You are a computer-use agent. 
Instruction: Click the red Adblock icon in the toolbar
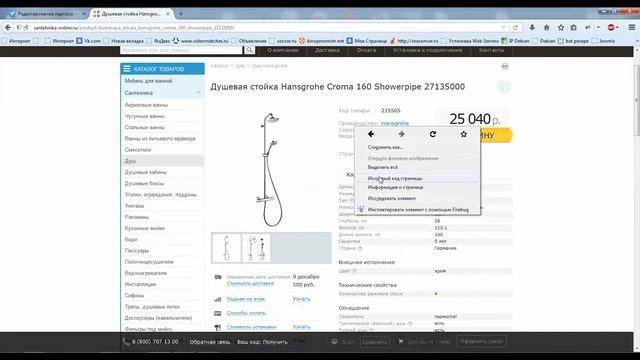611,27
